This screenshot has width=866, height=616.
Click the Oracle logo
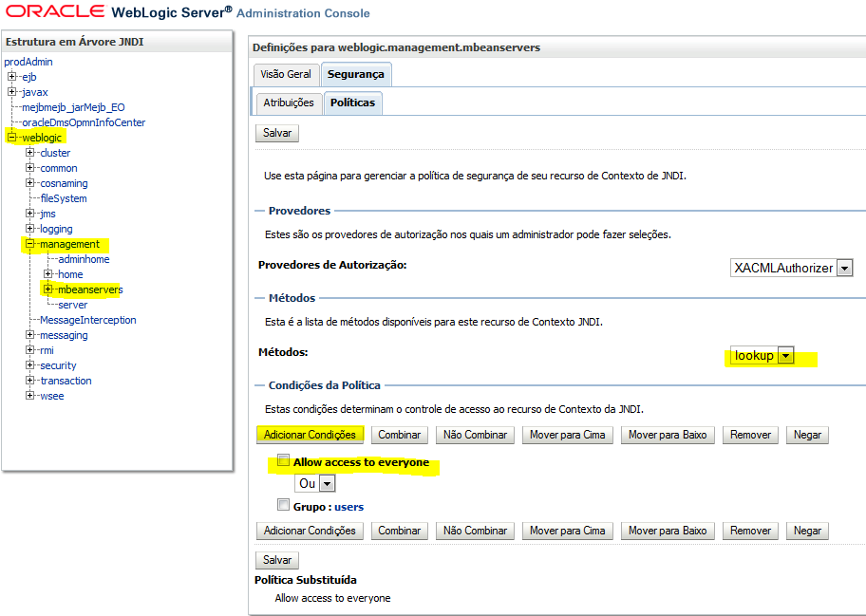tap(55, 11)
